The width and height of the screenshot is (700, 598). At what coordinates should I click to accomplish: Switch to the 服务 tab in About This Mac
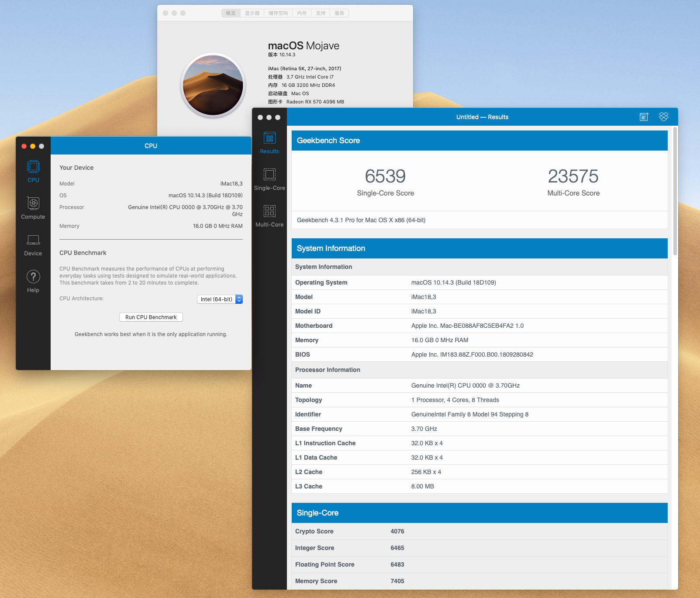coord(339,13)
